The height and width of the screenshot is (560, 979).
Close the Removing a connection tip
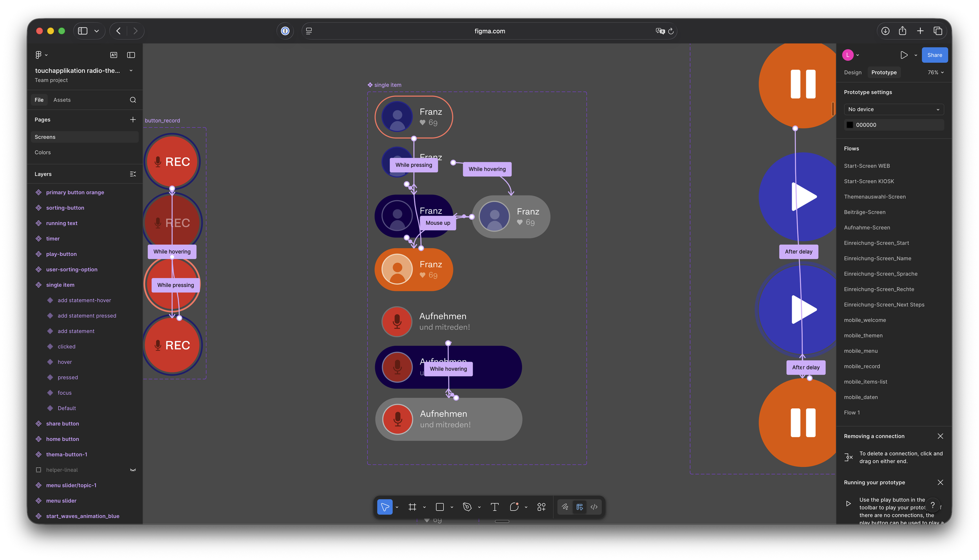pyautogui.click(x=940, y=436)
